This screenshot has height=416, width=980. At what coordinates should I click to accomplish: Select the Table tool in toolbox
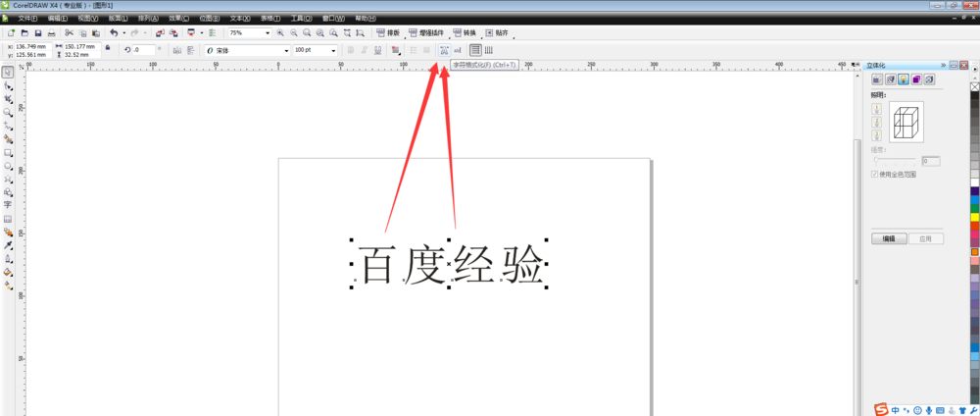pyautogui.click(x=8, y=219)
